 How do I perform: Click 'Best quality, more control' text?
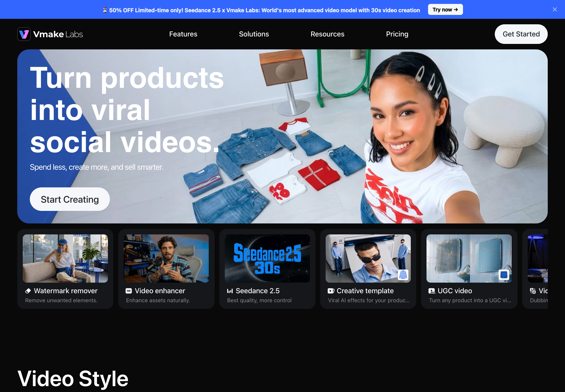259,300
